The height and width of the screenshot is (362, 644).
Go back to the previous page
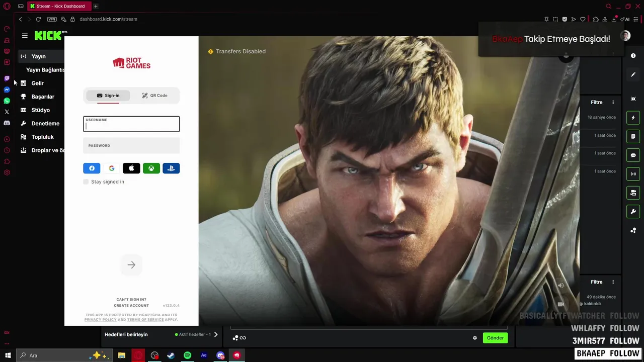(x=20, y=19)
